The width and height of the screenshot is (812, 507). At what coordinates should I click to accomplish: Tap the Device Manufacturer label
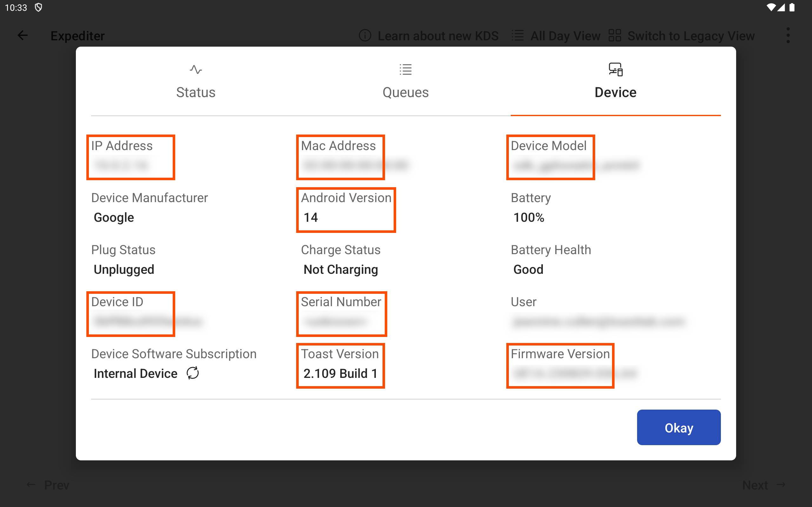tap(150, 198)
